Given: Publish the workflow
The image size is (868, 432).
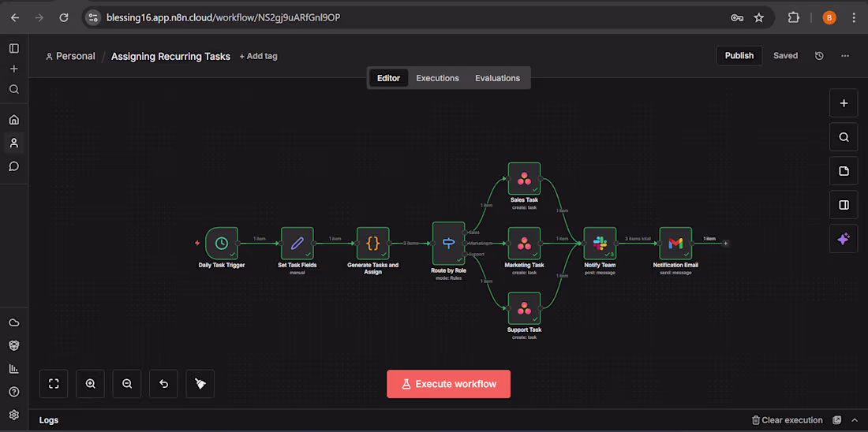Looking at the screenshot, I should pos(739,55).
